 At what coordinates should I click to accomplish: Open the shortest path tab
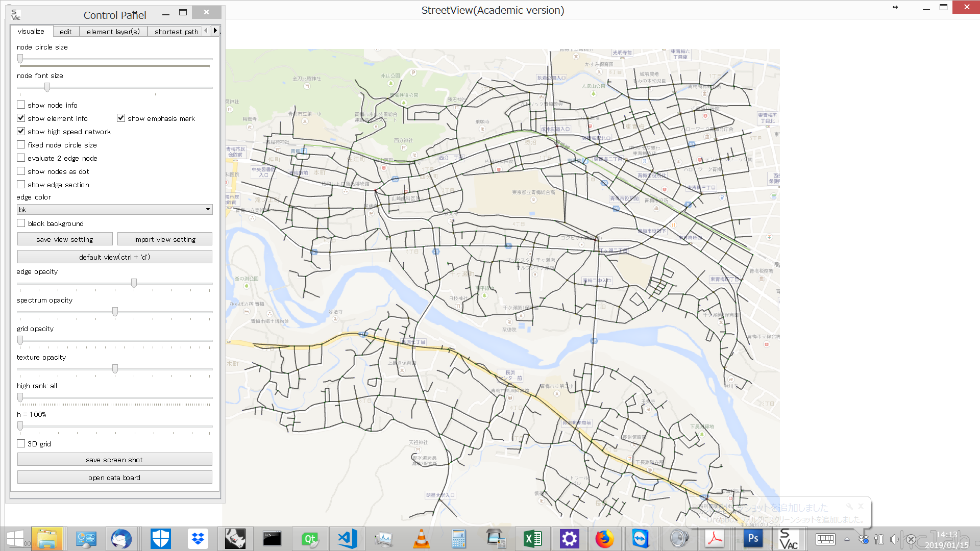tap(177, 32)
